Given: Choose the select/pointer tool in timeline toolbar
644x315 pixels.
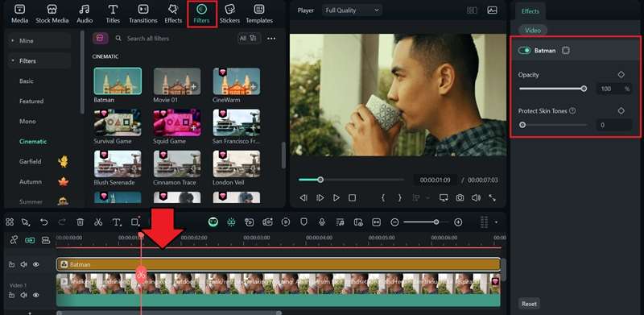Looking at the screenshot, I should point(26,222).
